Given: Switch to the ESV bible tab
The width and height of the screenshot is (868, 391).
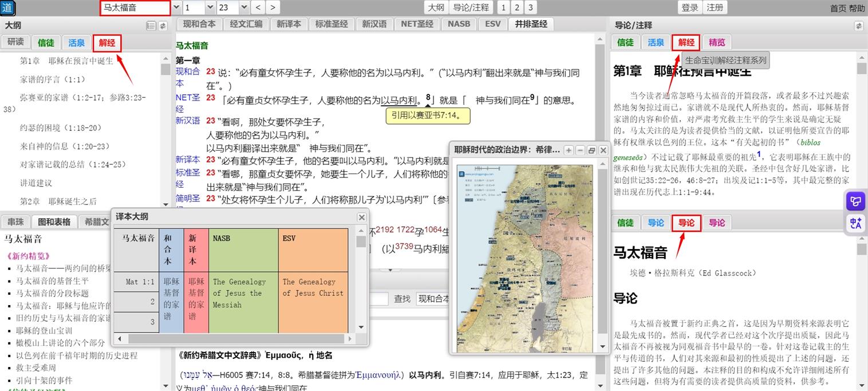Looking at the screenshot, I should coord(492,24).
